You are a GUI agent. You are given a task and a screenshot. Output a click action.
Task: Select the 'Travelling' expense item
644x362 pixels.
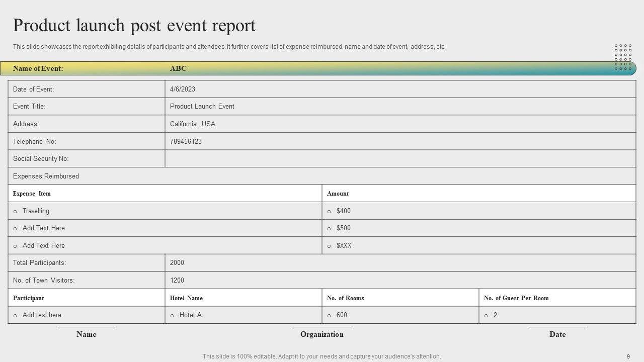pos(36,211)
